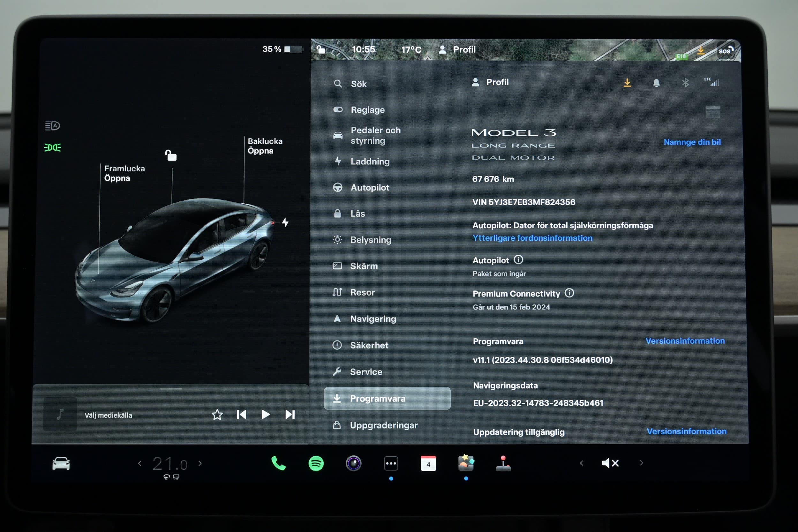Open the all apps three-dot launcher
This screenshot has height=532, width=798.
[391, 463]
